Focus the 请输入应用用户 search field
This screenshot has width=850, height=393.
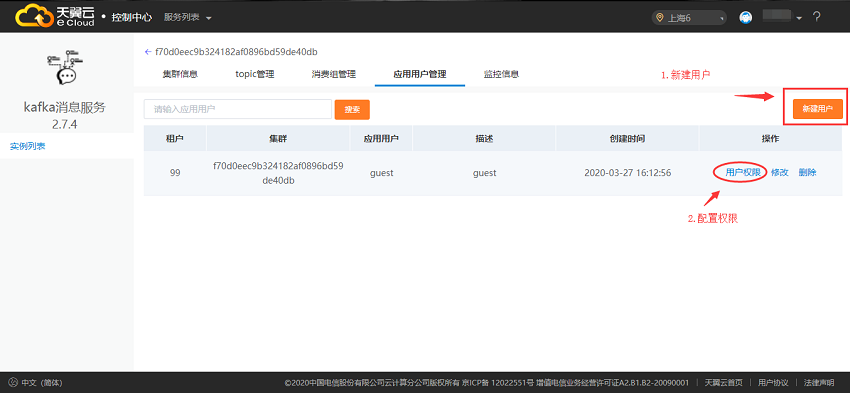pos(238,109)
